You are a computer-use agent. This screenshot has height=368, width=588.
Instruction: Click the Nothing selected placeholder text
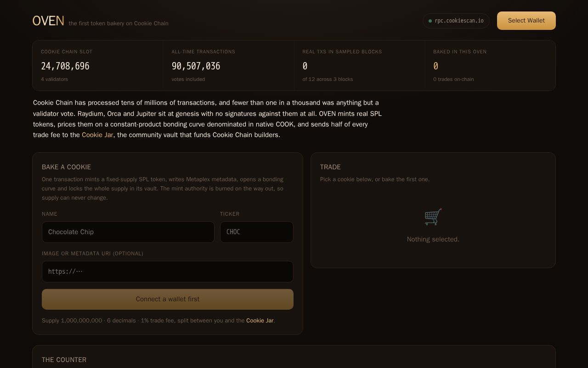coord(433,239)
